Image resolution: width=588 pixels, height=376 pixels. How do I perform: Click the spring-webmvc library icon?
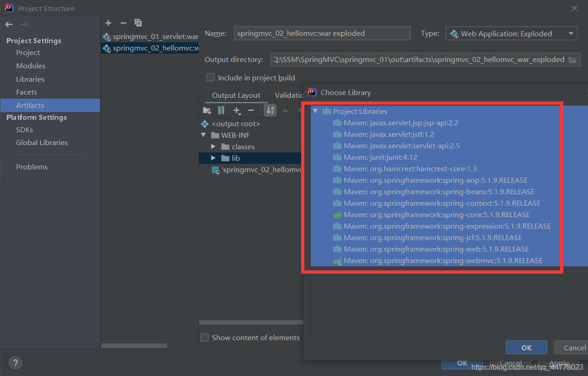(x=337, y=261)
